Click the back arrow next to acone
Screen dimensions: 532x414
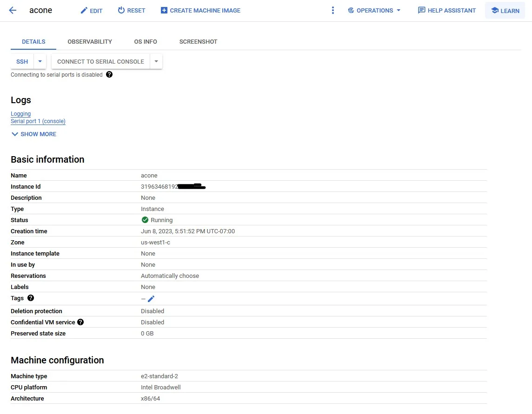13,10
